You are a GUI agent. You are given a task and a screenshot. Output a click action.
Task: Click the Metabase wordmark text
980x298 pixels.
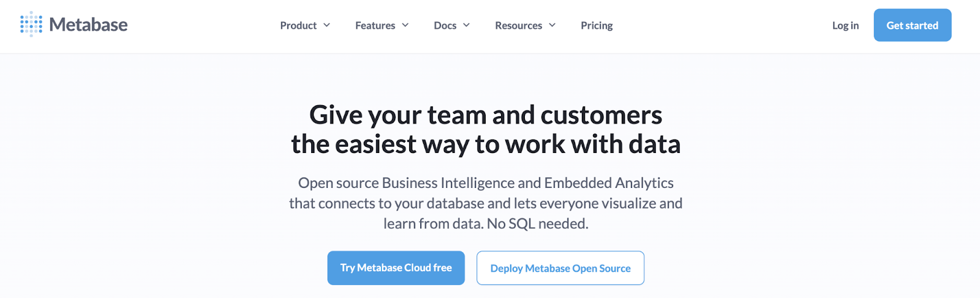pos(88,25)
